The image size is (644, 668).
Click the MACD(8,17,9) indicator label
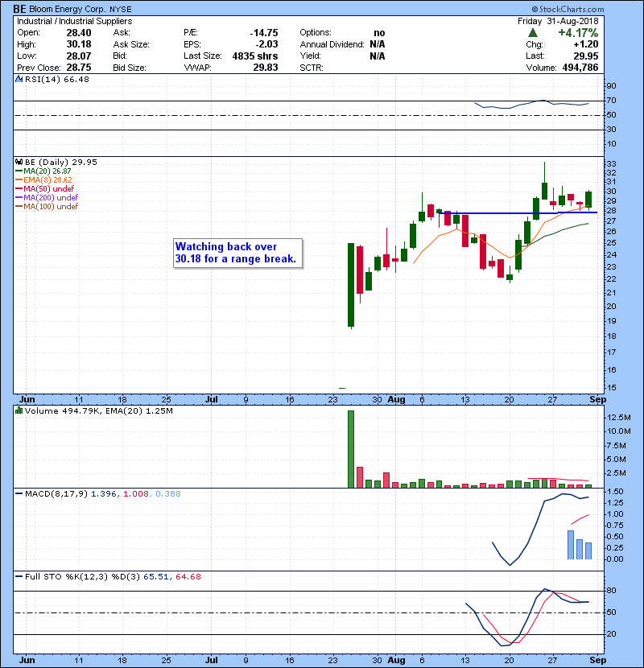click(56, 494)
